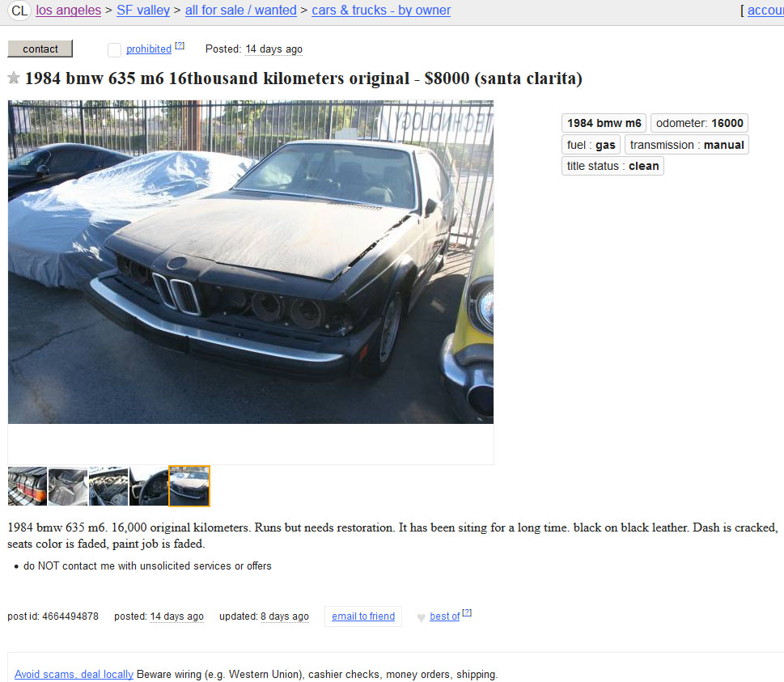Open cars & trucks - by owner category

click(381, 10)
